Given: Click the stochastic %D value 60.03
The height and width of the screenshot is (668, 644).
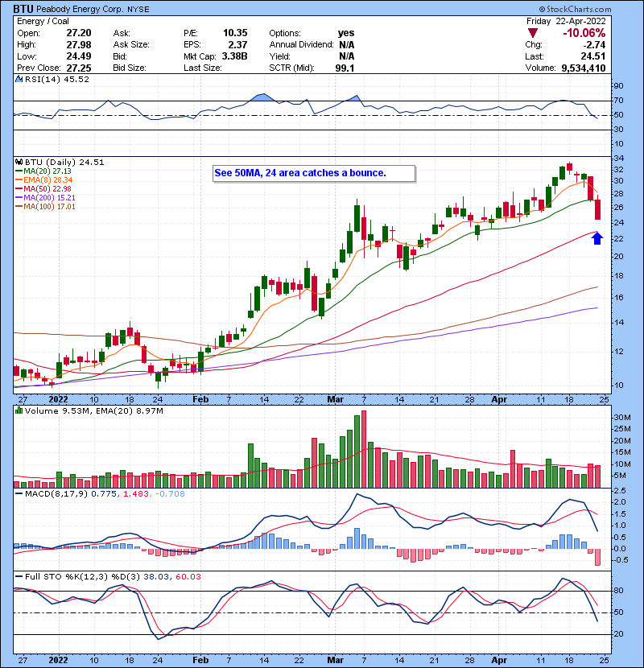Looking at the screenshot, I should tap(188, 577).
